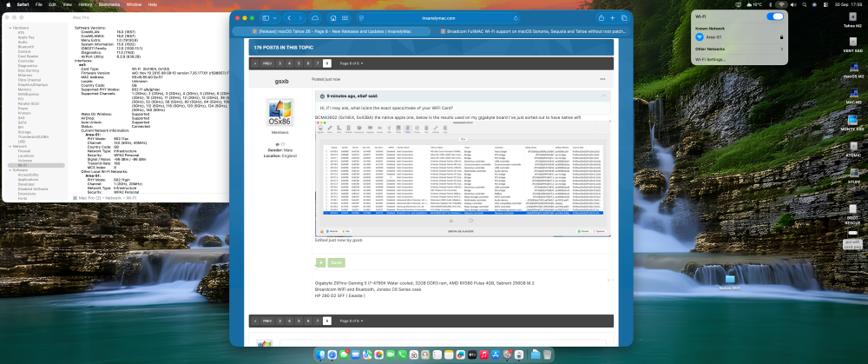Open the embedded hardware list screenshot
868x364 pixels.
(463, 178)
